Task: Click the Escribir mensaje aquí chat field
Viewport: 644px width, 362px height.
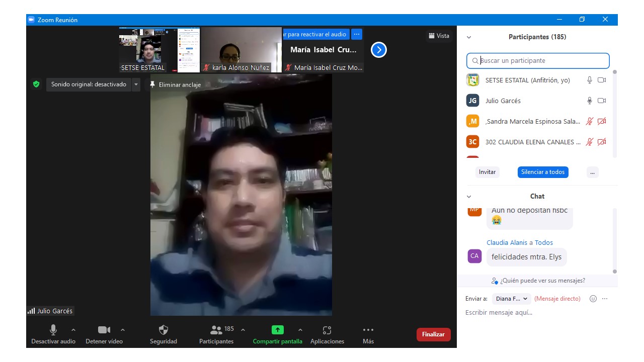Action: (x=538, y=313)
